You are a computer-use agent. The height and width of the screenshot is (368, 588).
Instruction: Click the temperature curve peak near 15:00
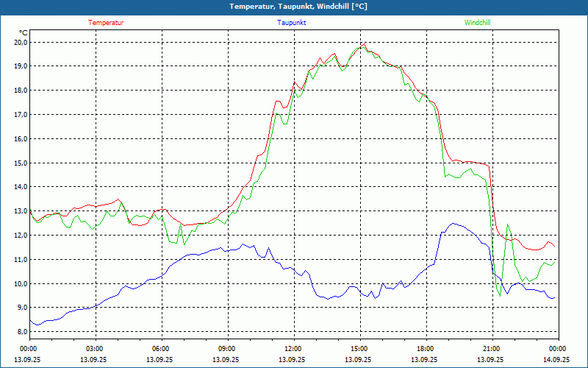pyautogui.click(x=363, y=43)
